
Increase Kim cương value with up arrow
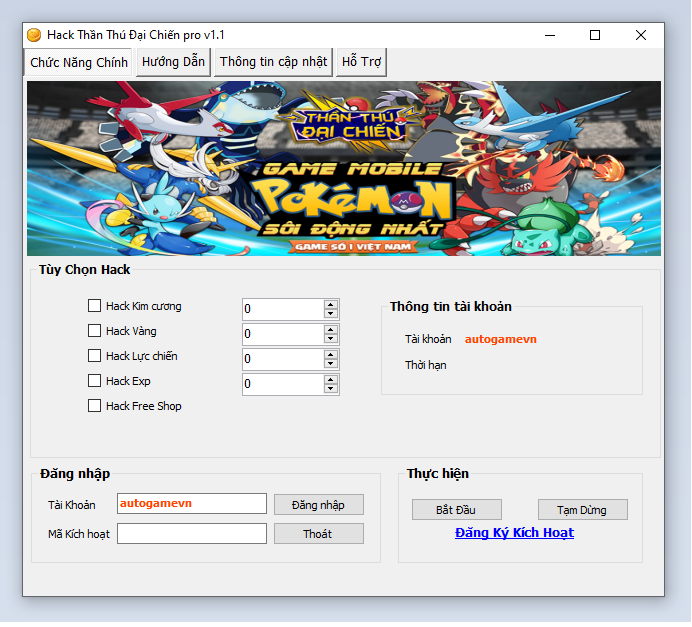330,304
